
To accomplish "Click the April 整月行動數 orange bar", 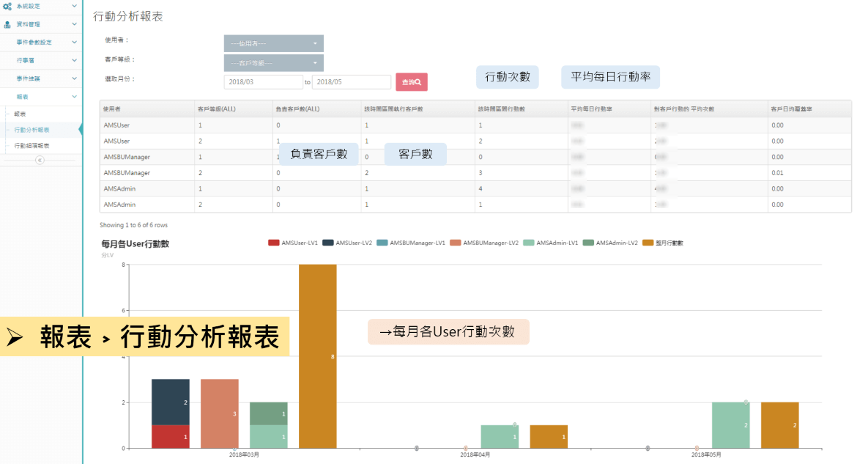I will (549, 437).
